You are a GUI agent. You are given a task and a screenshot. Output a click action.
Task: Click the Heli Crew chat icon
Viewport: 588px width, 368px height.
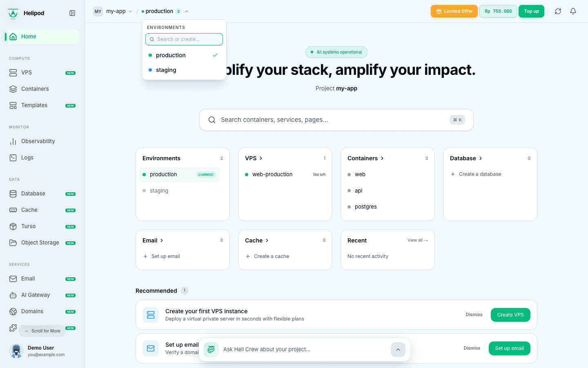tap(211, 349)
